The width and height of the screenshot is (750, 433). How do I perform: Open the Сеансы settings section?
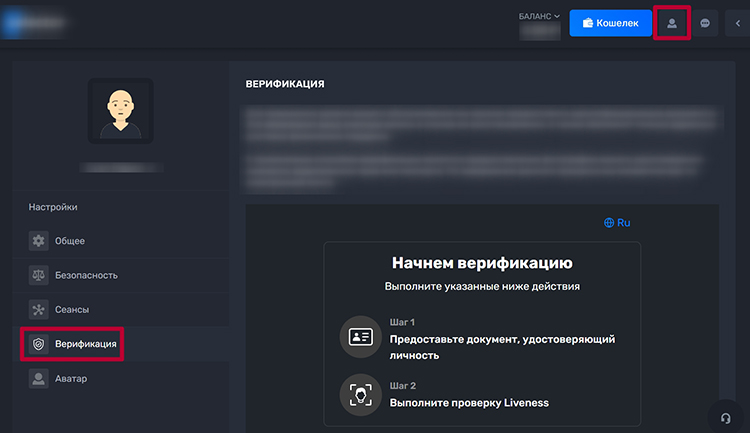[121, 310]
